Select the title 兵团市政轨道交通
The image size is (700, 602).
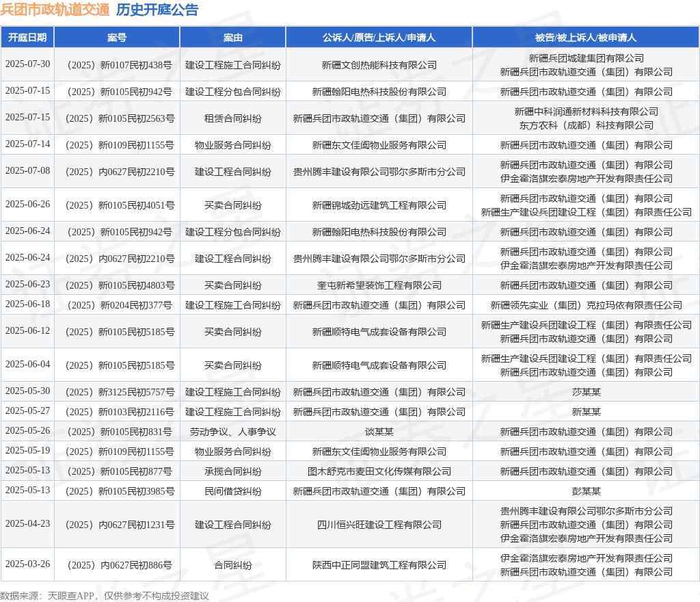coord(55,10)
